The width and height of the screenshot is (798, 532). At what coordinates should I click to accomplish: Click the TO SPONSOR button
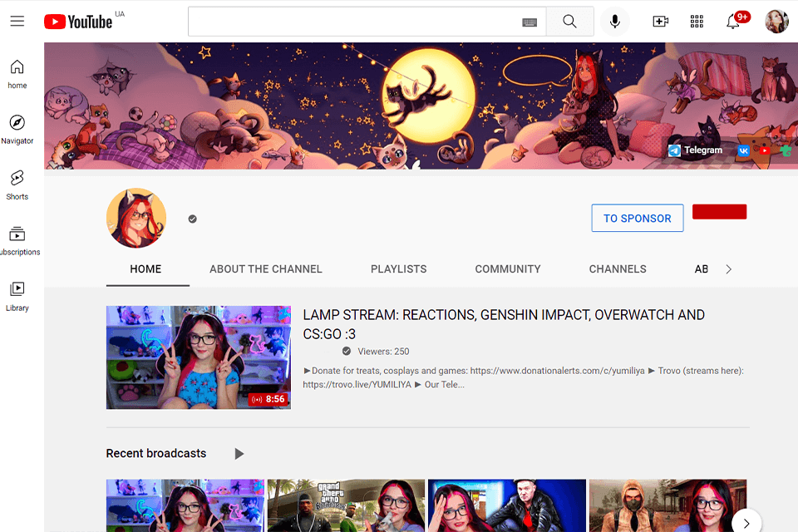(638, 218)
